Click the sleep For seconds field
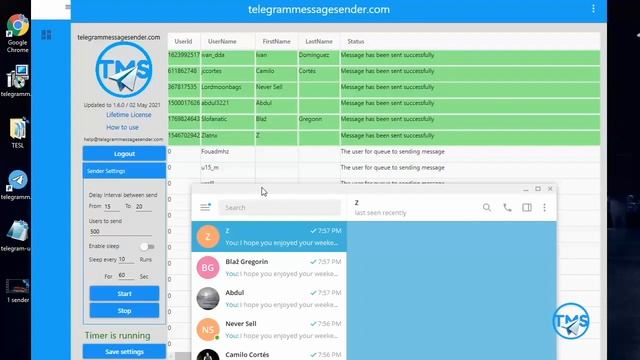 (126, 276)
